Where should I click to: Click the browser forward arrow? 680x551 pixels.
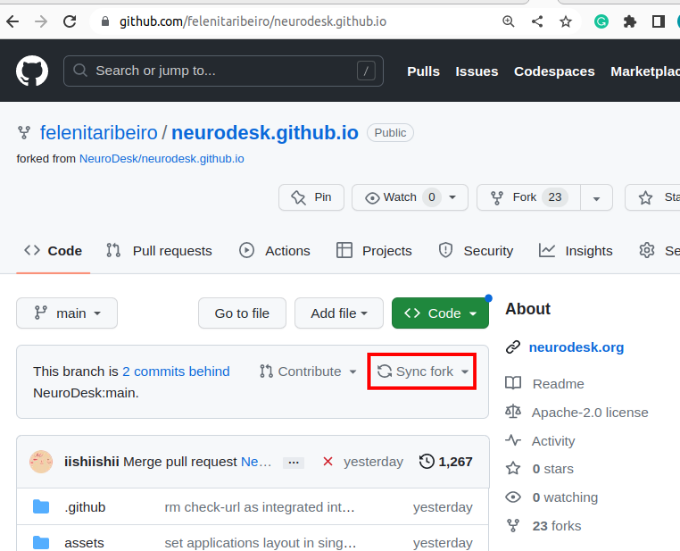[41, 21]
